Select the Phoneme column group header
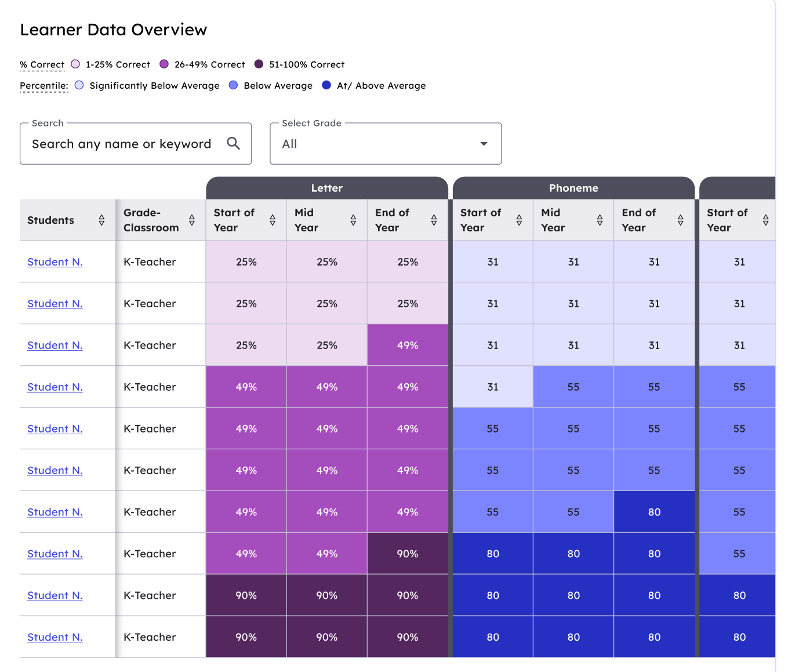Screen dimensions: 788x672 (x=573, y=188)
